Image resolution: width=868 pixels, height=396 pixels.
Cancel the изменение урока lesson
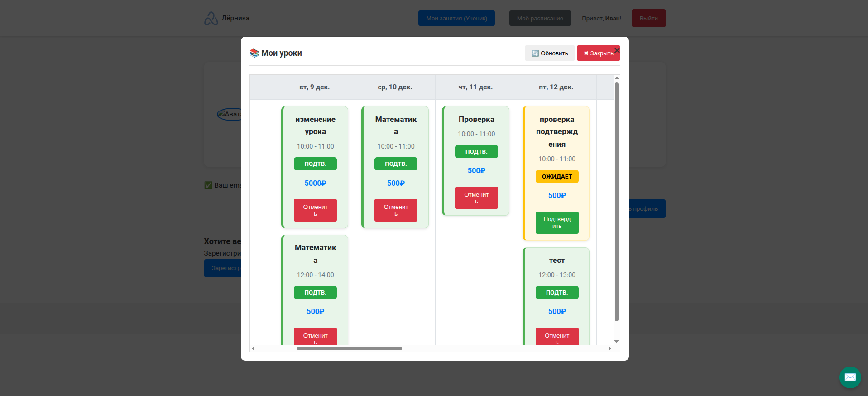(315, 210)
